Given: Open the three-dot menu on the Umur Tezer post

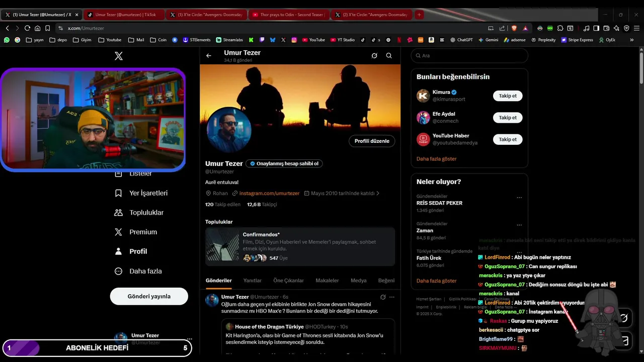Looking at the screenshot, I should tap(392, 297).
